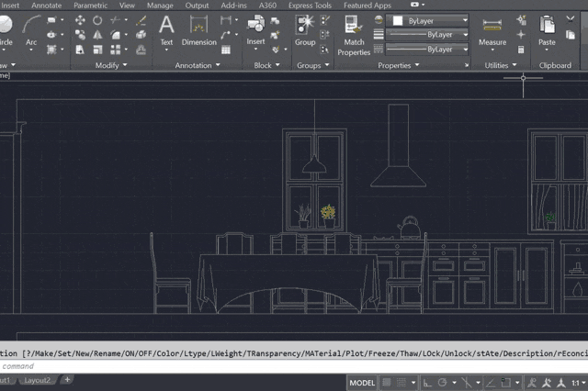588x391 pixels.
Task: Expand the Annotation panel
Action: click(x=198, y=65)
